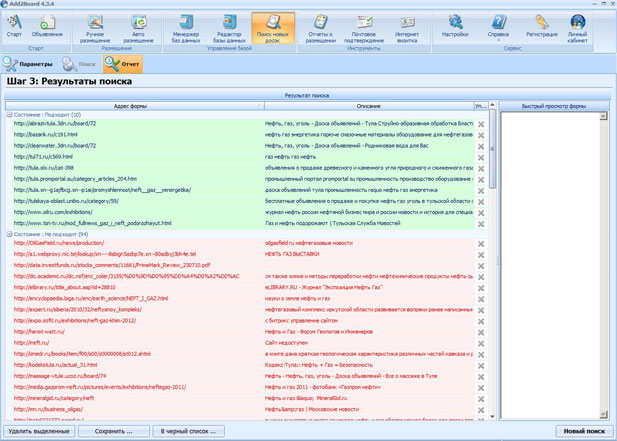The height and width of the screenshot is (441, 617).
Task: Sort by Описание column header
Action: 369,106
